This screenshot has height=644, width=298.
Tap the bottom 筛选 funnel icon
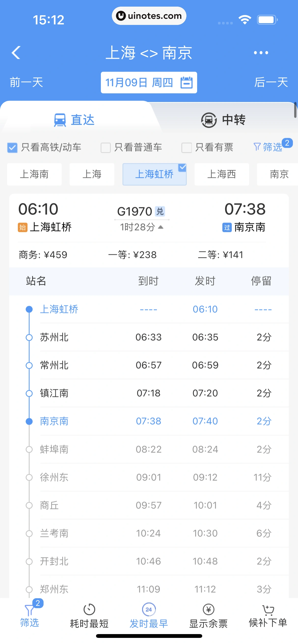click(x=30, y=610)
